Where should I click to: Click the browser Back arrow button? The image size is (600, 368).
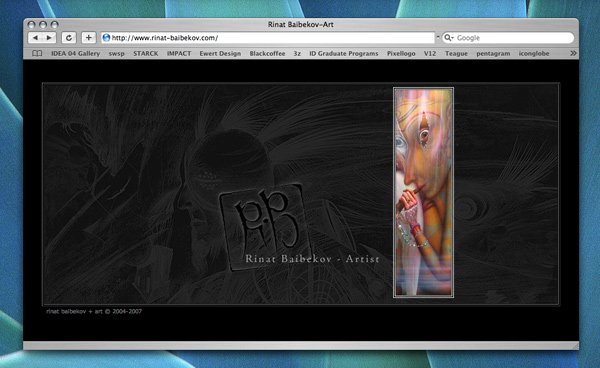(x=35, y=37)
